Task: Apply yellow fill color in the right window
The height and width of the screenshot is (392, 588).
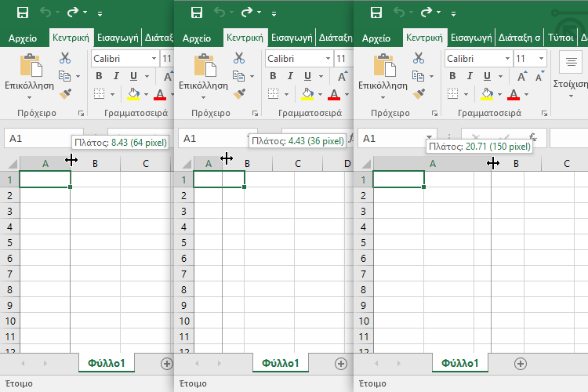Action: [487, 94]
